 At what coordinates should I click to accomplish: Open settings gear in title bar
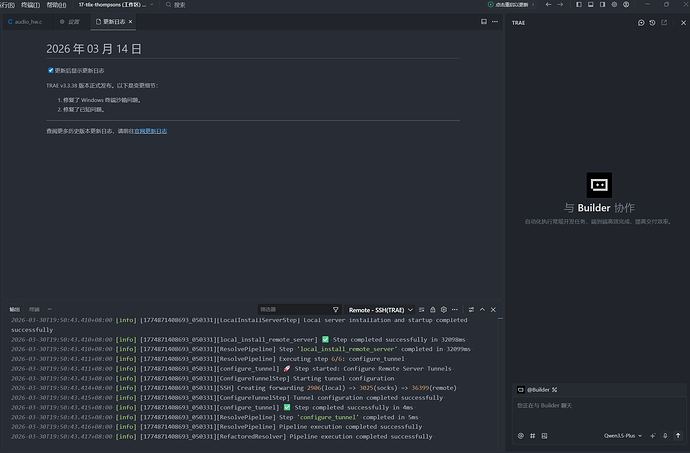point(614,4)
